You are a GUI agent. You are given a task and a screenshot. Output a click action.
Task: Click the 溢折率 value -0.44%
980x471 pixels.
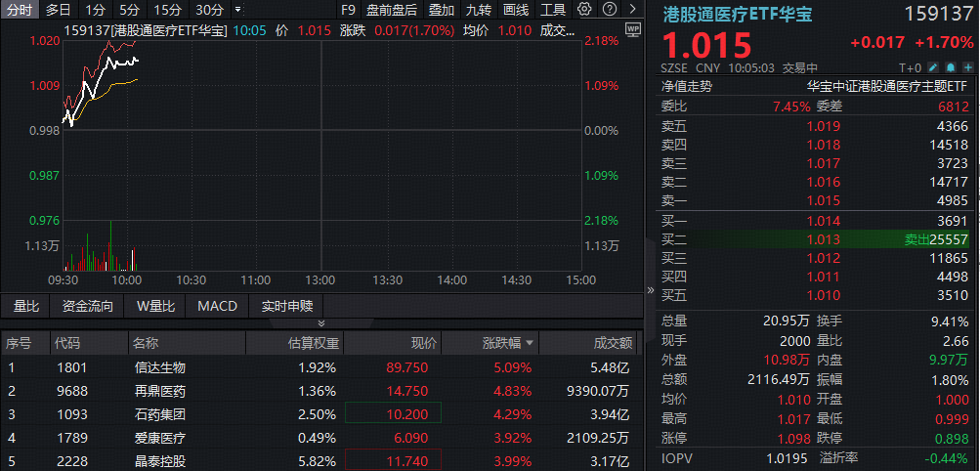[948, 459]
